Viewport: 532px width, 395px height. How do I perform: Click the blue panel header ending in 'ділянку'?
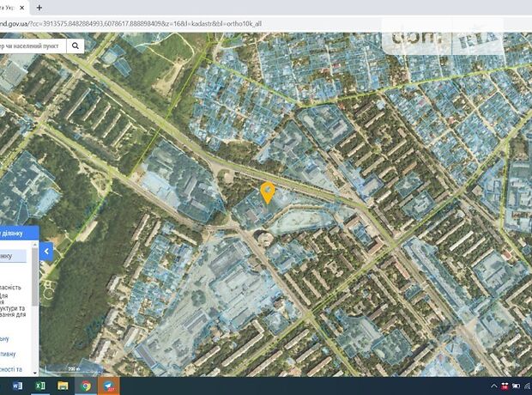pyautogui.click(x=20, y=234)
